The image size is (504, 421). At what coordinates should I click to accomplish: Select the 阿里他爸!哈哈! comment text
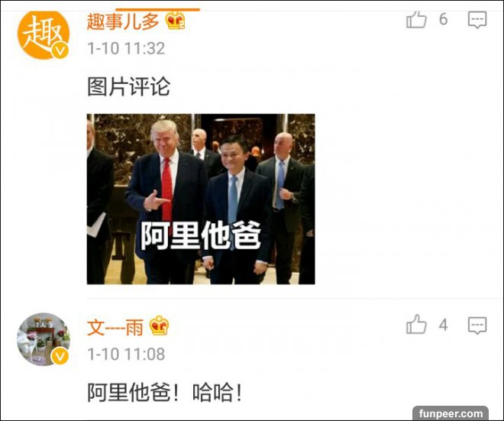pos(165,393)
